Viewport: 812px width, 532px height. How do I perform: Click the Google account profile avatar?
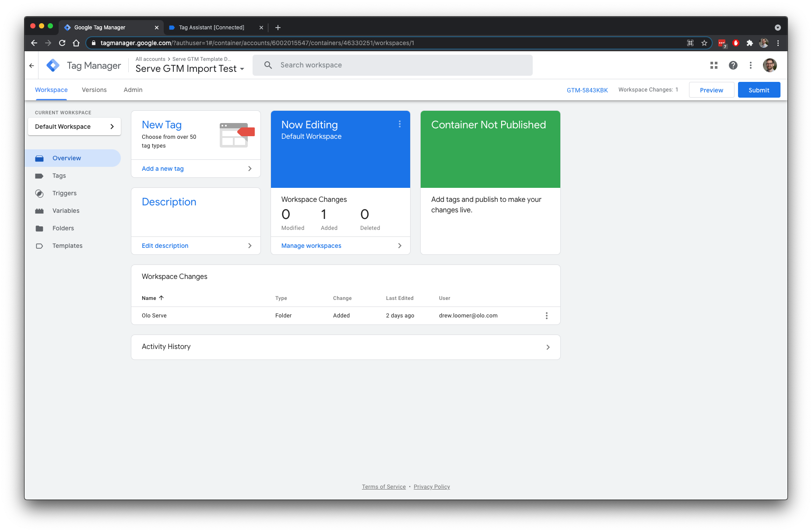[770, 65]
